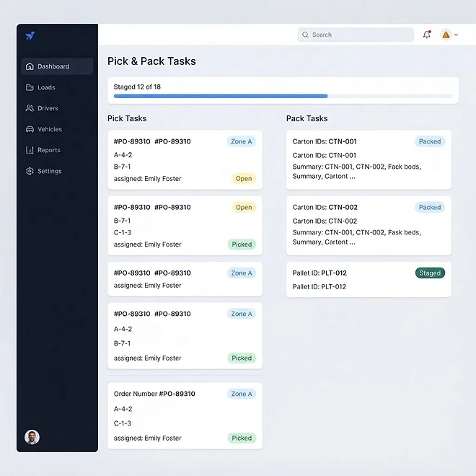Image resolution: width=476 pixels, height=476 pixels.
Task: Click the warning triangle account avatar
Action: click(x=446, y=35)
